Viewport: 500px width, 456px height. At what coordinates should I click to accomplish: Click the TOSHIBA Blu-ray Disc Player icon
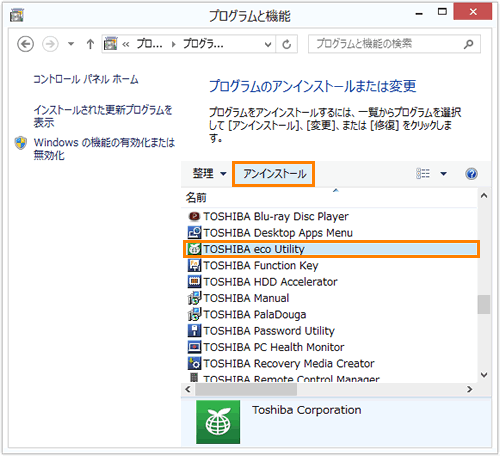click(194, 216)
